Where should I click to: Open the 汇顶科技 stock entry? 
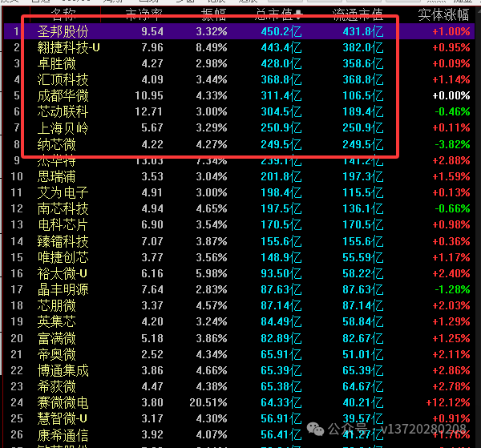pyautogui.click(x=63, y=79)
